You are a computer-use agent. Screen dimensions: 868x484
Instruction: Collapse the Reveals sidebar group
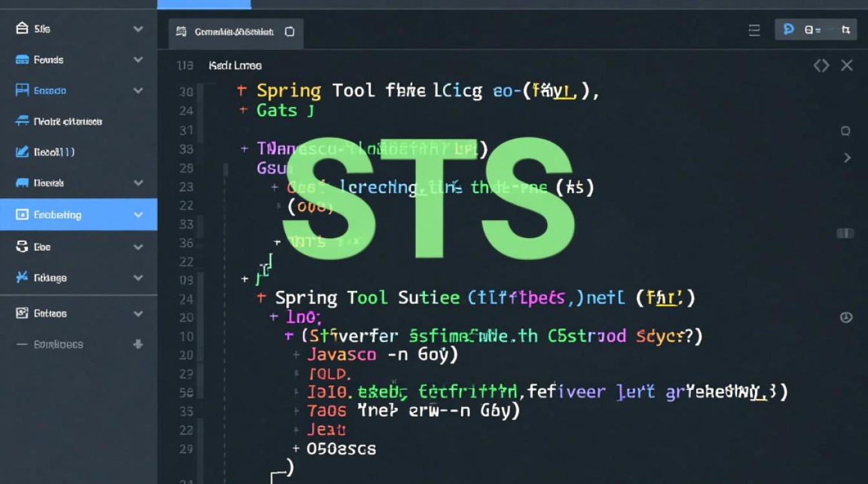pyautogui.click(x=138, y=183)
